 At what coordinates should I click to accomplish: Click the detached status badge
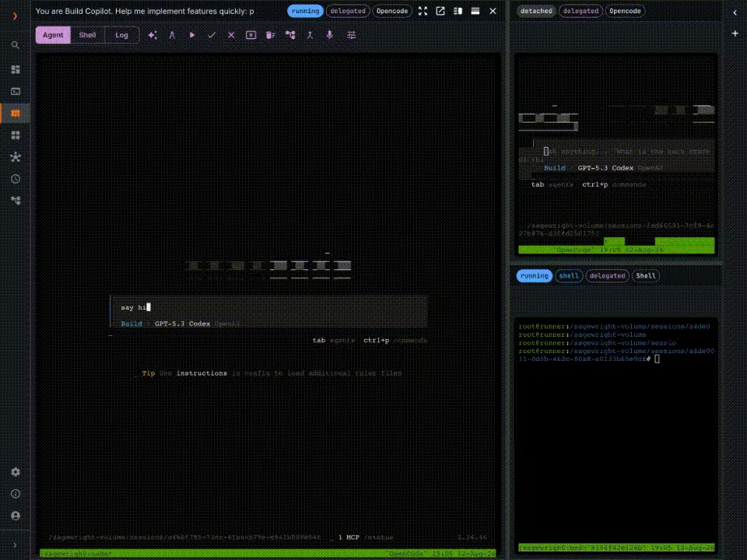click(x=536, y=11)
